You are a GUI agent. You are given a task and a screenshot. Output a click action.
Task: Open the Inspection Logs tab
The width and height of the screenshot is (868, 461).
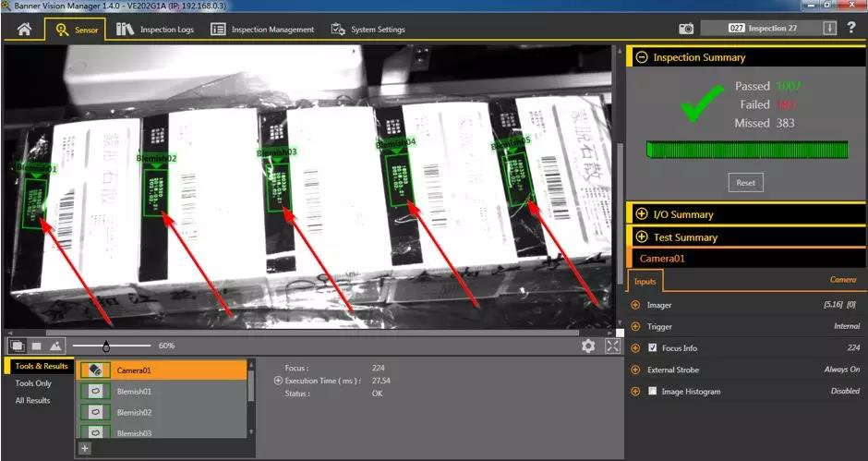tap(155, 30)
